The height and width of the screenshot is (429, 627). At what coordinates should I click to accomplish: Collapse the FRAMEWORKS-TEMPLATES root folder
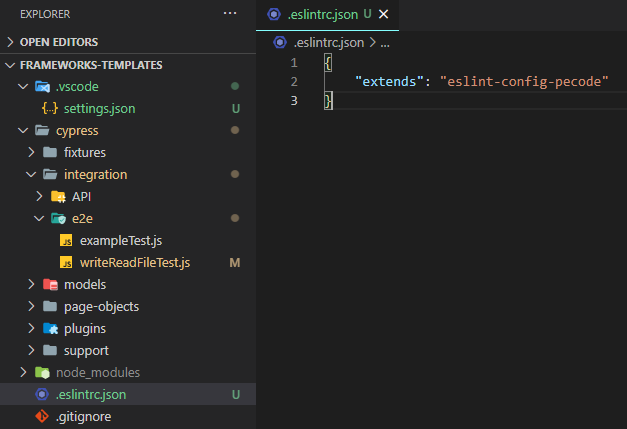pos(11,64)
